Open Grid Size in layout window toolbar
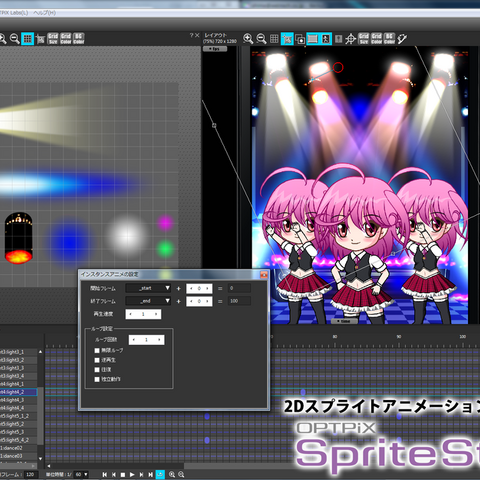Viewport: 480px width, 480px height. coord(364,39)
